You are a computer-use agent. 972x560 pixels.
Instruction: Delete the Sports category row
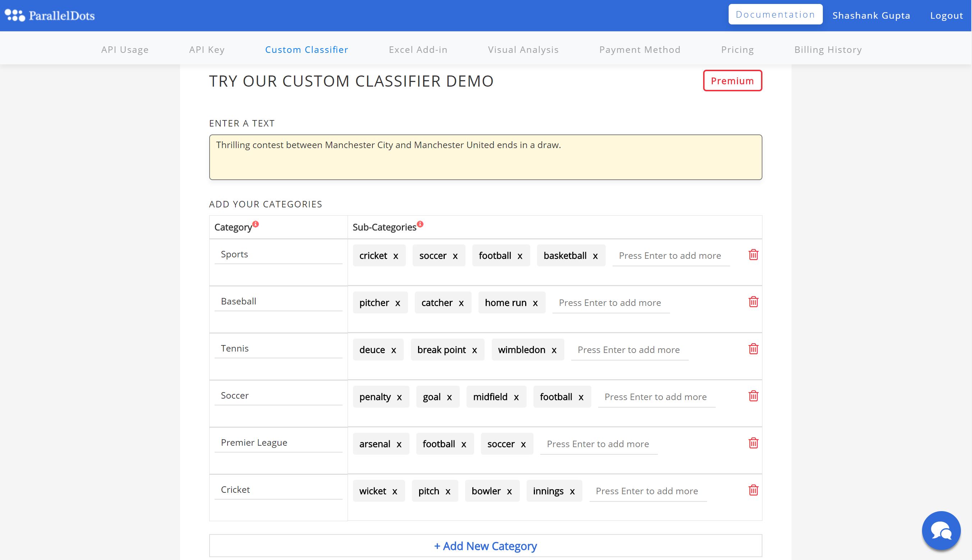(753, 254)
